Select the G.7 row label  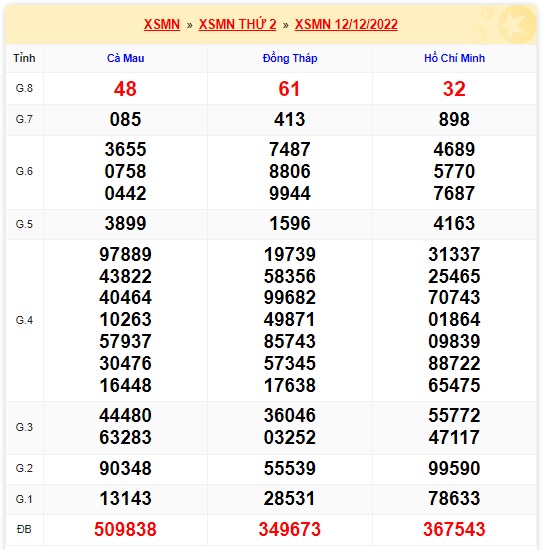pos(24,120)
